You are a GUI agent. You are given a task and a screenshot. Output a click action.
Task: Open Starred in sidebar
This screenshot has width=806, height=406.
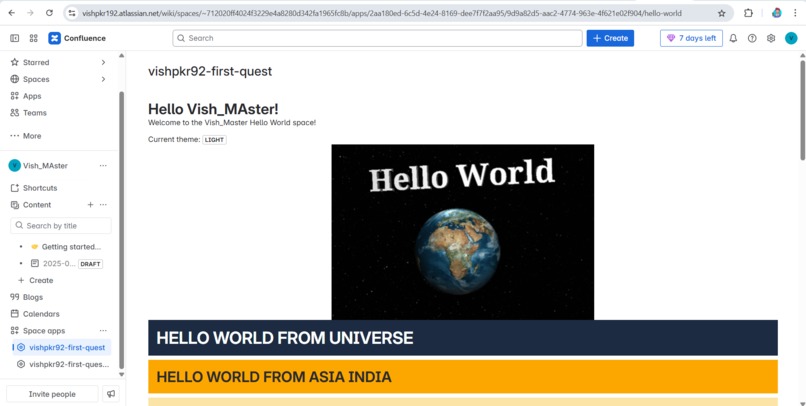pos(36,62)
